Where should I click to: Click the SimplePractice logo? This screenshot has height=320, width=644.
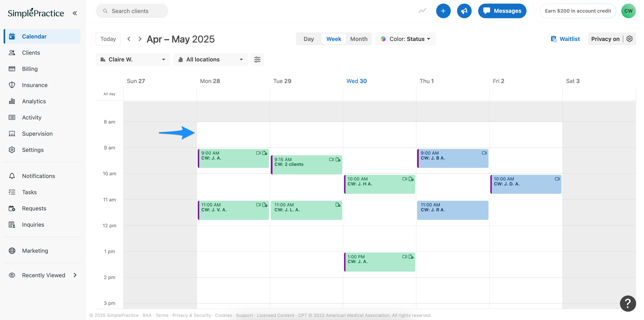click(x=36, y=13)
